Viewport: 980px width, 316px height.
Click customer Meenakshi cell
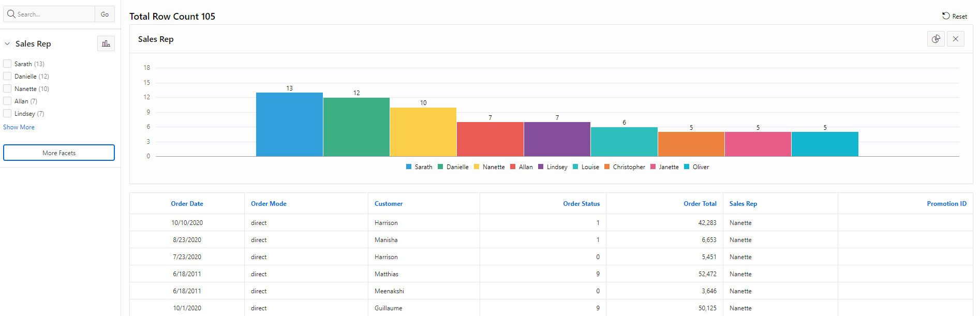coord(424,291)
